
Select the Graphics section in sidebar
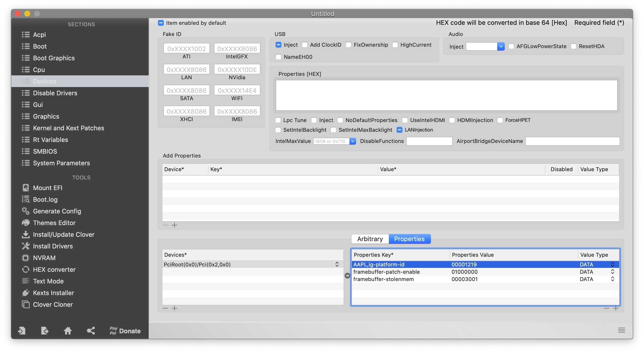[x=46, y=116]
